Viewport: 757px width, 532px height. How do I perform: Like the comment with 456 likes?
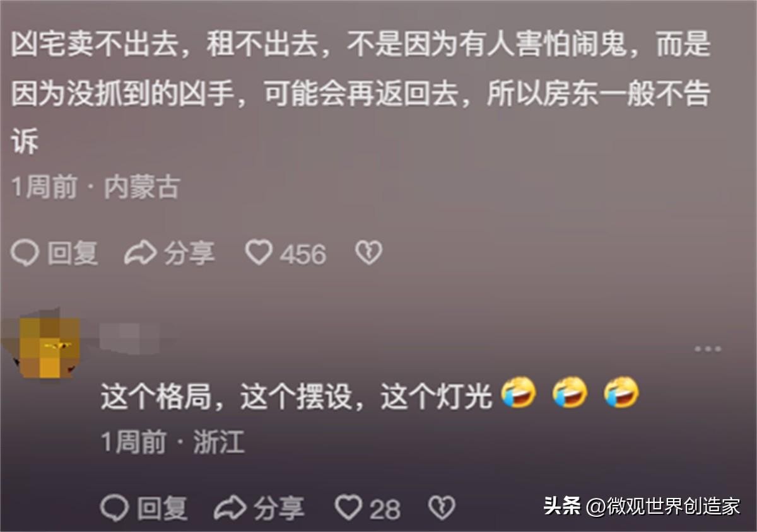[x=258, y=254]
